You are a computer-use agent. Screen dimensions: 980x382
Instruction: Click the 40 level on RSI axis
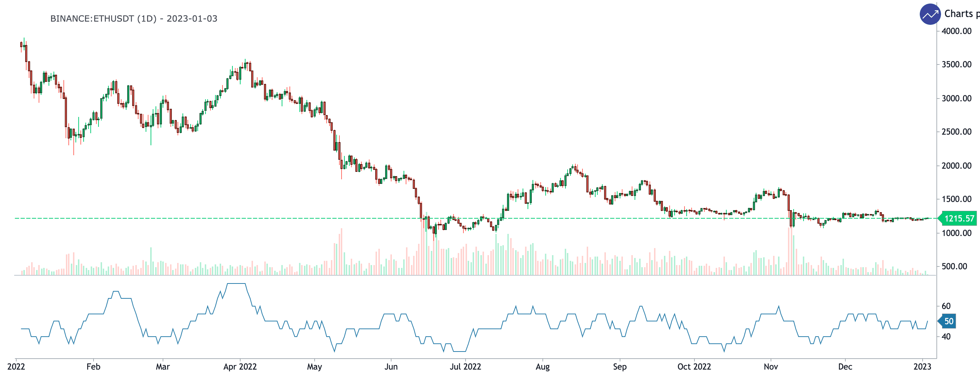pyautogui.click(x=946, y=337)
